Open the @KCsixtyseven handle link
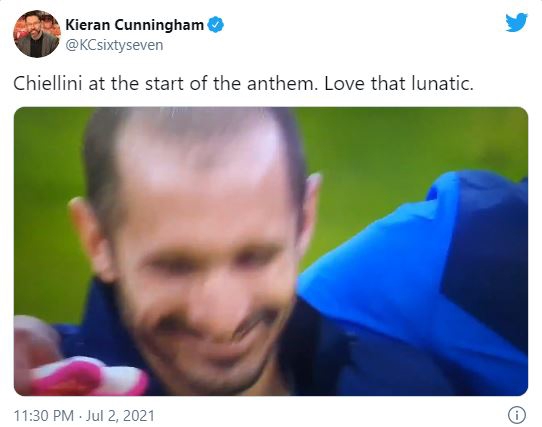The width and height of the screenshot is (542, 427). tap(114, 45)
